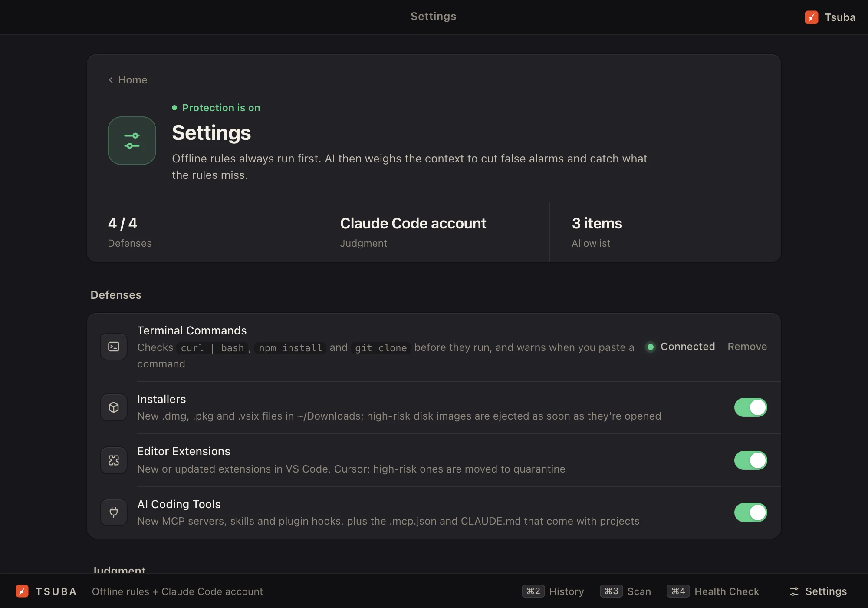
Task: Switch off the AI Coding Tools toggle
Action: point(750,512)
